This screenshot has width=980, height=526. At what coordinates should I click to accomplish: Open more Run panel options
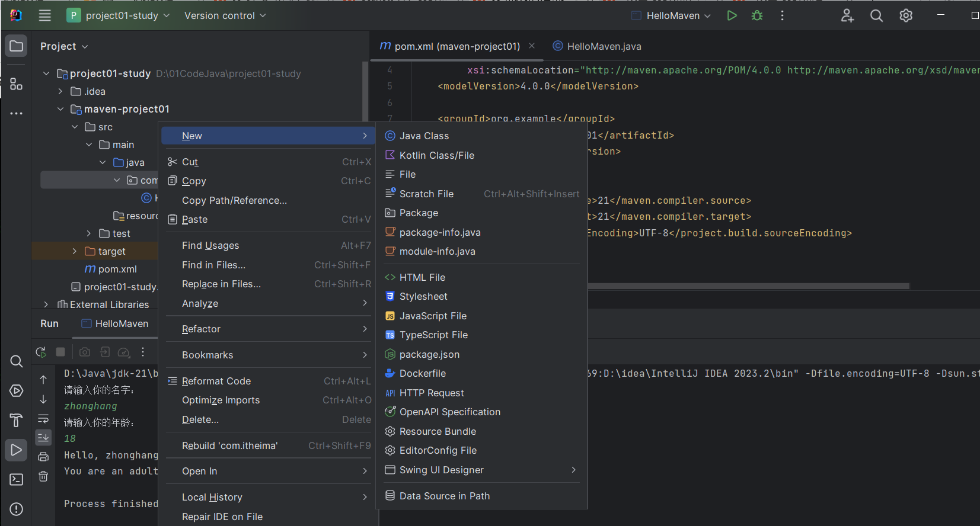(143, 352)
